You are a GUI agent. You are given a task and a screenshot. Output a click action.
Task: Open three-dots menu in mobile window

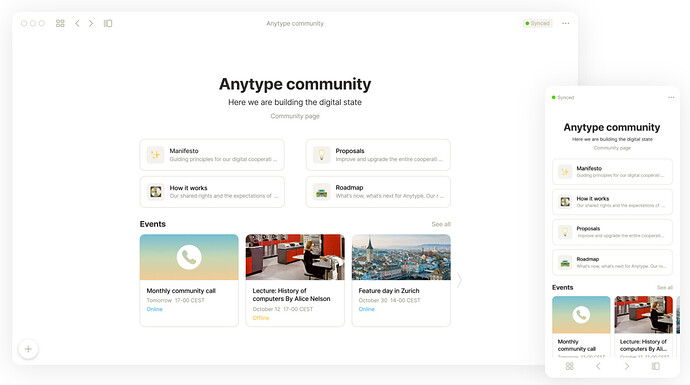point(671,97)
